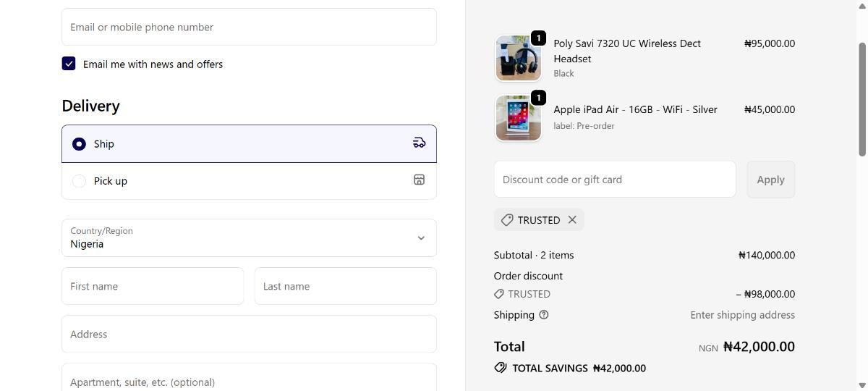Screen dimensions: 868x391
Task: Focus the Discount code or gift card field
Action: tap(614, 180)
